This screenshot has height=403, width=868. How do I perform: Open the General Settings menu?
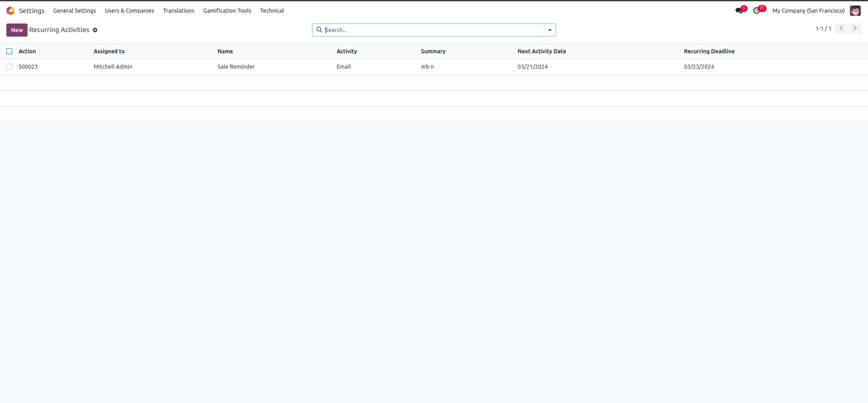coord(75,10)
